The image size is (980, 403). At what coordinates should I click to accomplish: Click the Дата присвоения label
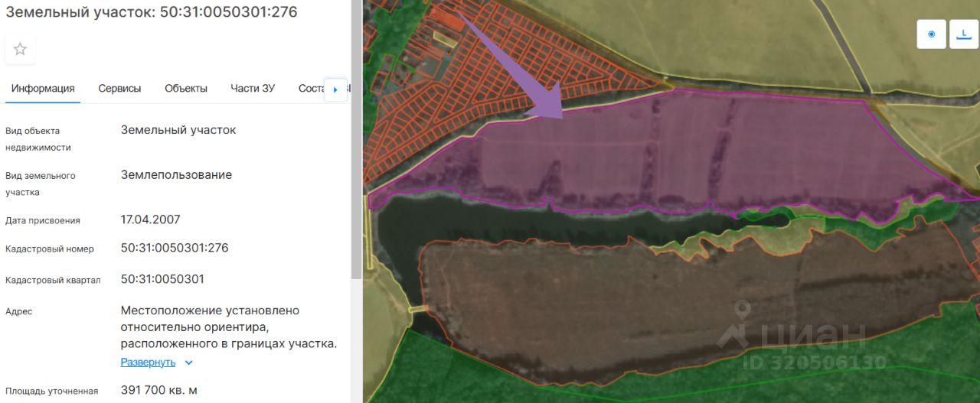click(x=43, y=220)
